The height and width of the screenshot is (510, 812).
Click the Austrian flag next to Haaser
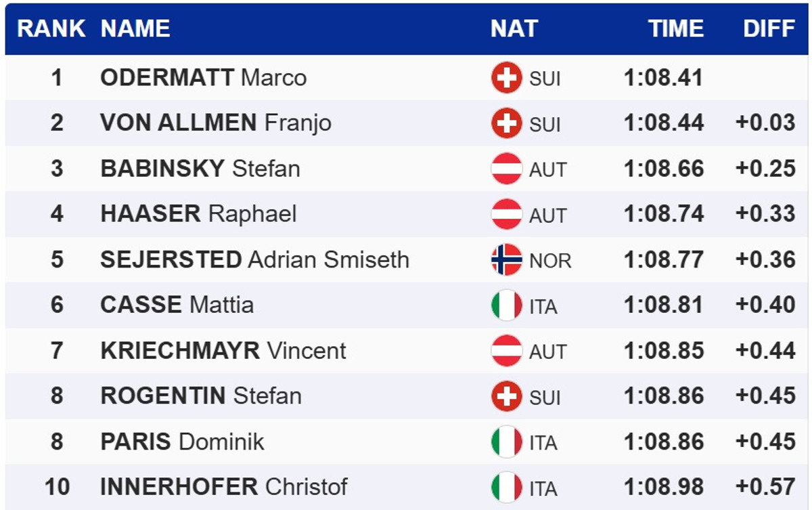506,214
